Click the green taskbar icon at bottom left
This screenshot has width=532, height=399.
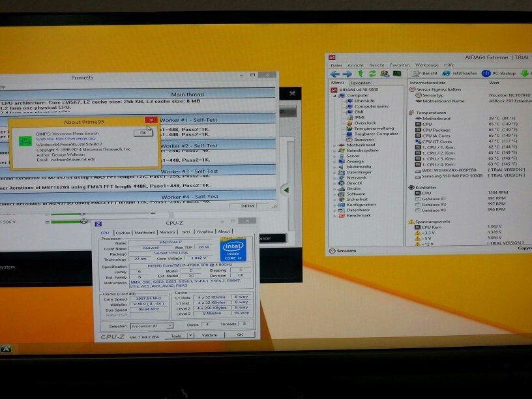point(6,348)
